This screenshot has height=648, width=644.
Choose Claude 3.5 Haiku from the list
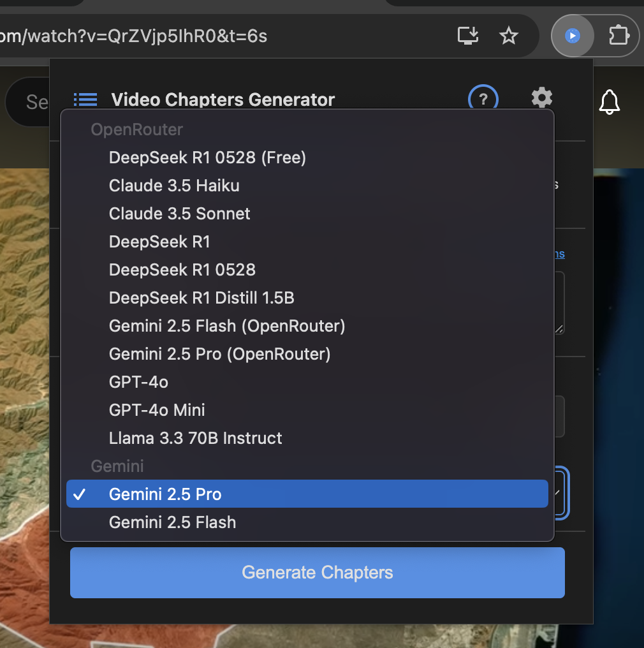pos(307,186)
